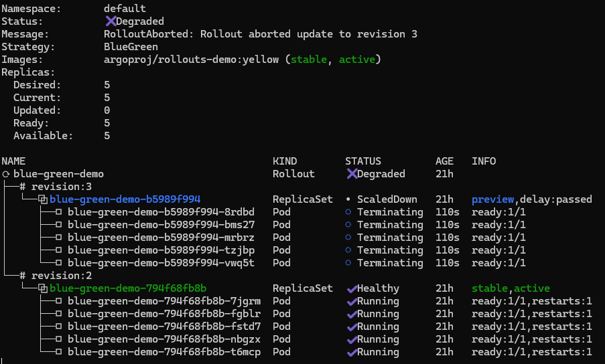
Task: Select the revision:3 tree node
Action: [x=56, y=187]
